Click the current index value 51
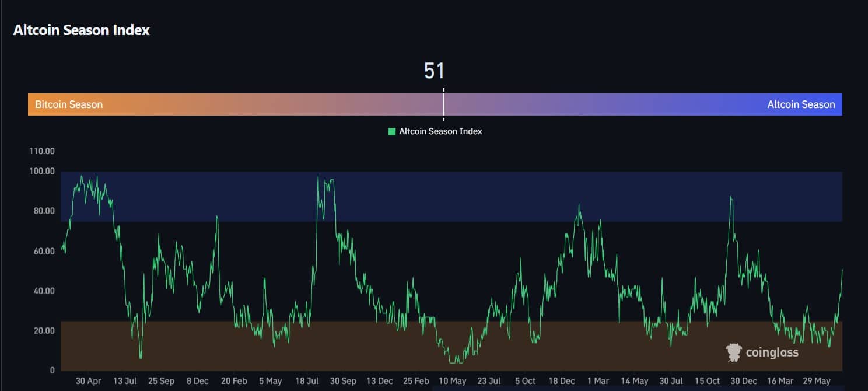 click(435, 71)
